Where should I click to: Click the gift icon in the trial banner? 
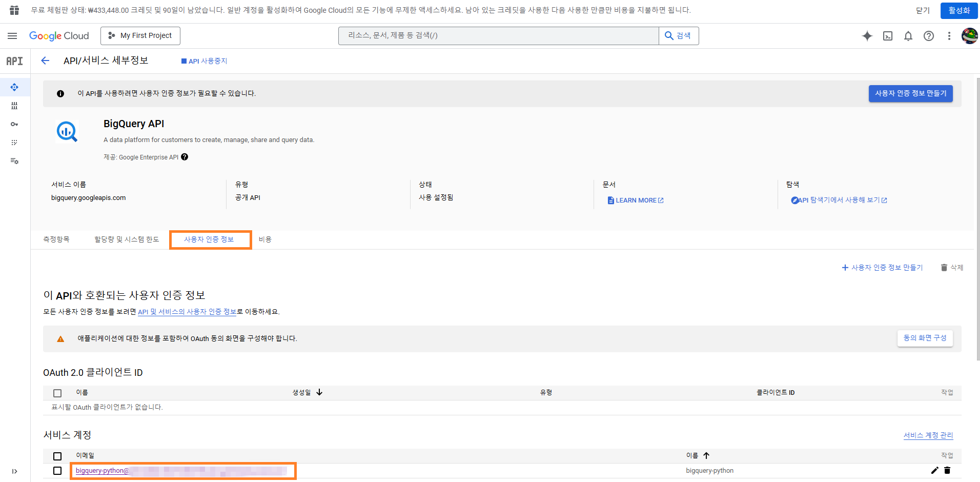pyautogui.click(x=14, y=10)
